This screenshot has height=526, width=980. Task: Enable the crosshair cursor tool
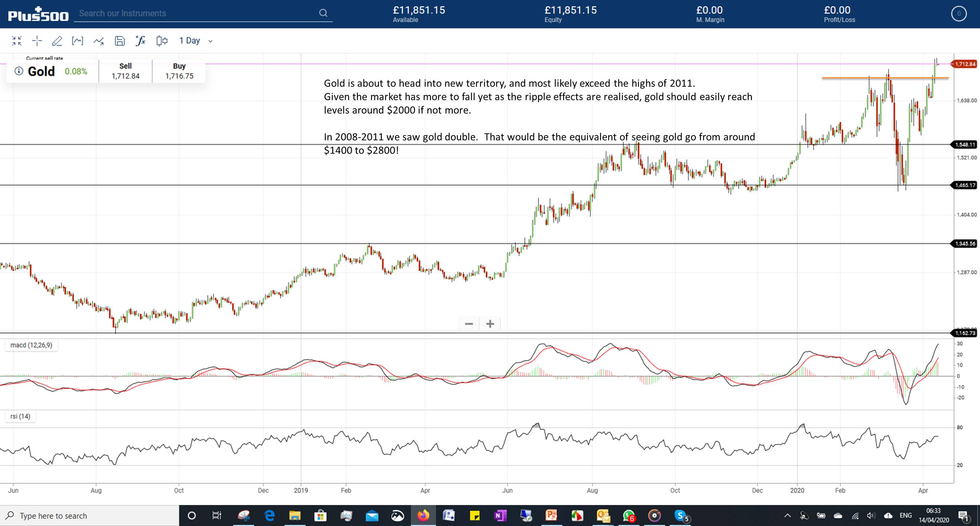click(37, 41)
